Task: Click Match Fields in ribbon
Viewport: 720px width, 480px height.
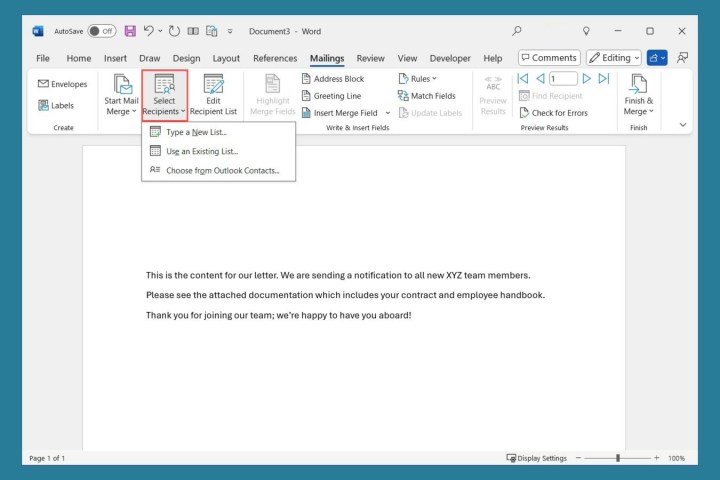Action: pos(426,96)
